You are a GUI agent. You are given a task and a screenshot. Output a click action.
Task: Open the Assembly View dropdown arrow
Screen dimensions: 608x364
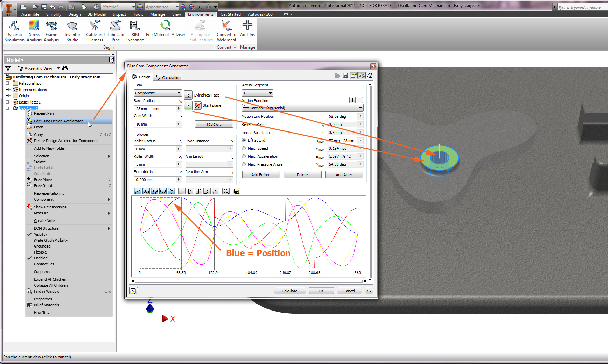click(x=58, y=68)
